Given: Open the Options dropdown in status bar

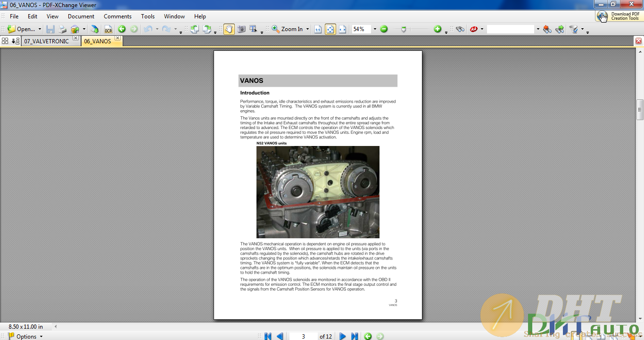Looking at the screenshot, I should 25,336.
